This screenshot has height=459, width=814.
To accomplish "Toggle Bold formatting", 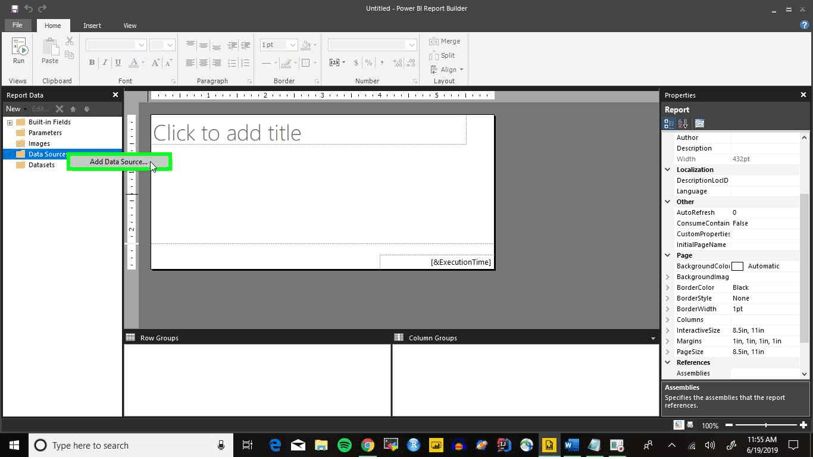I will click(x=92, y=63).
